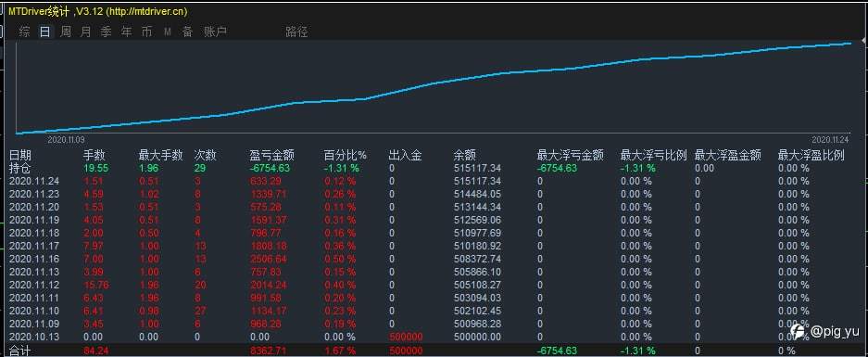Click total percentage 1.67 %
The height and width of the screenshot is (357, 868).
tap(340, 351)
